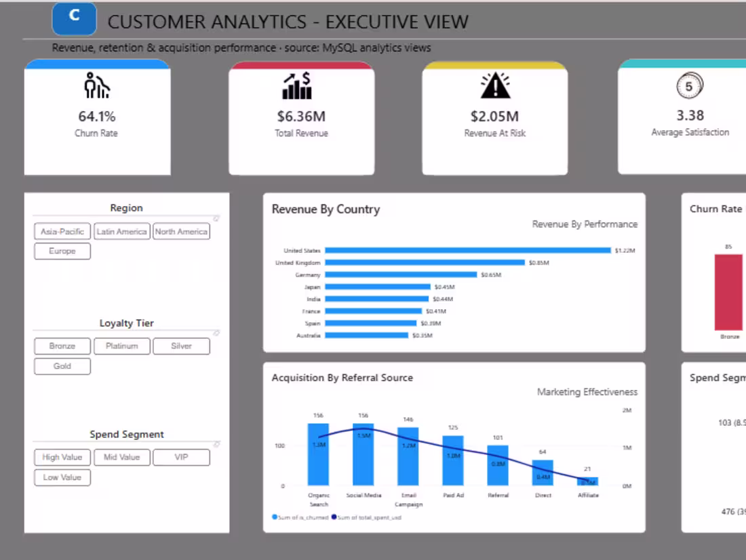
Task: Select the United Kingdom revenue bar
Action: click(x=425, y=262)
